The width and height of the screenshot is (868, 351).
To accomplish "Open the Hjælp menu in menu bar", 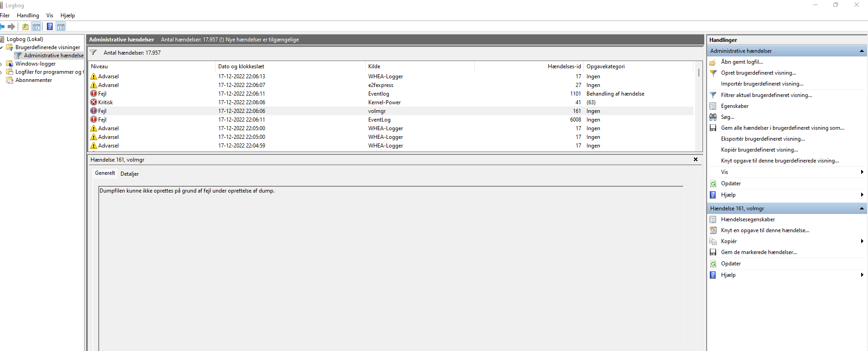I will pos(68,15).
